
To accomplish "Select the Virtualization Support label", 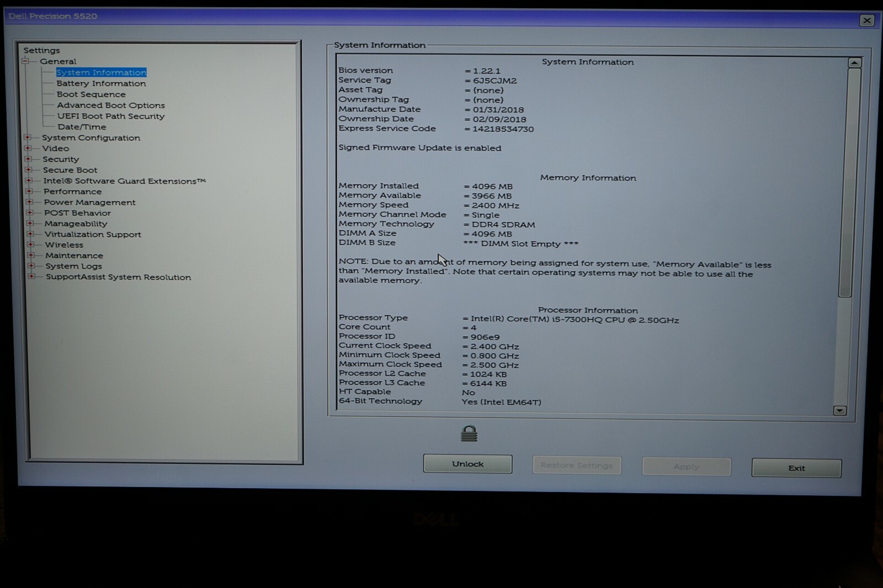I will [93, 234].
